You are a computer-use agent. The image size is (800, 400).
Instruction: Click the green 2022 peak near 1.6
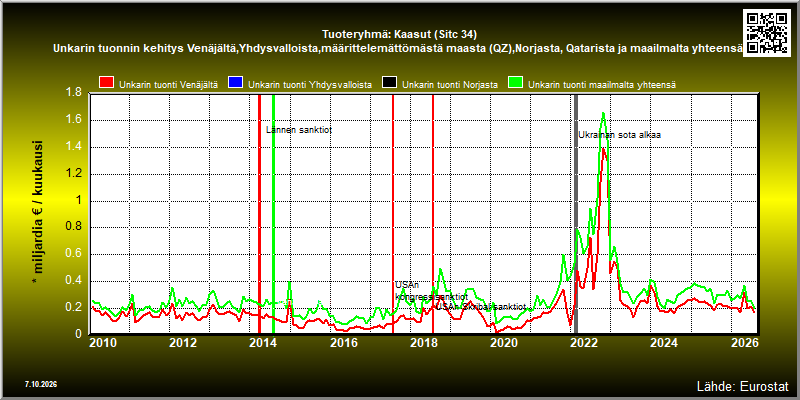[x=604, y=114]
